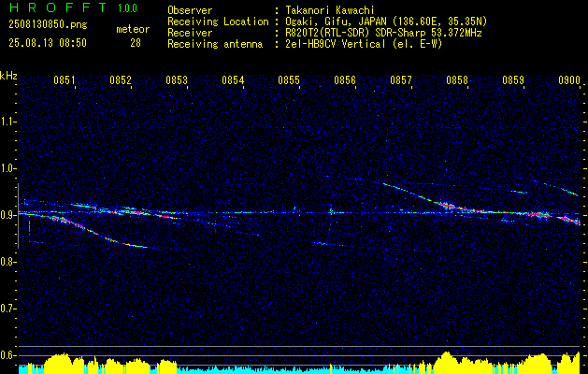Click the Observer field label

pos(190,10)
